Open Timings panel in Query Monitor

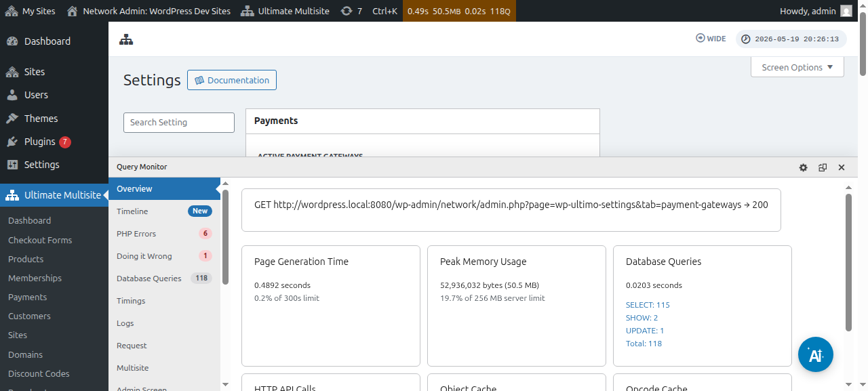pyautogui.click(x=164, y=301)
